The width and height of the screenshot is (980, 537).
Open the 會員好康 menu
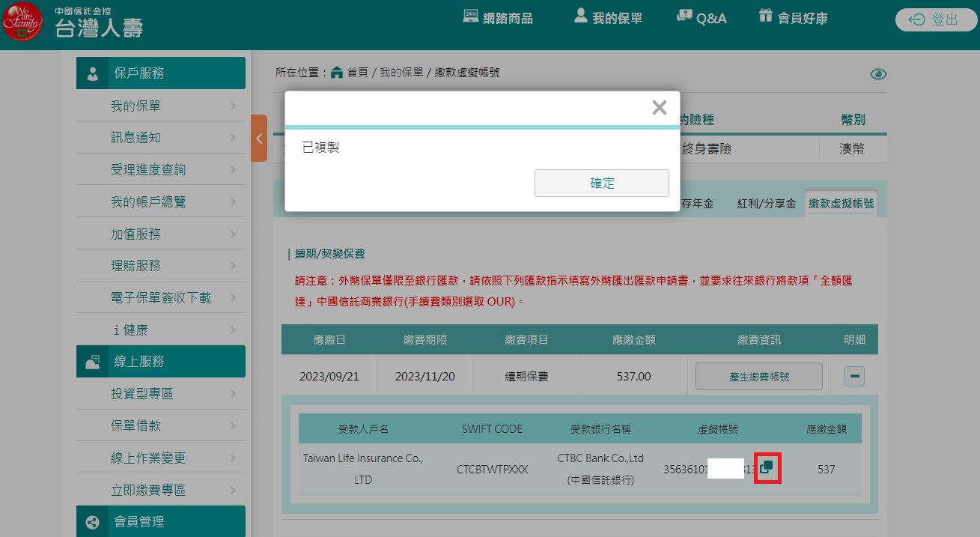793,17
